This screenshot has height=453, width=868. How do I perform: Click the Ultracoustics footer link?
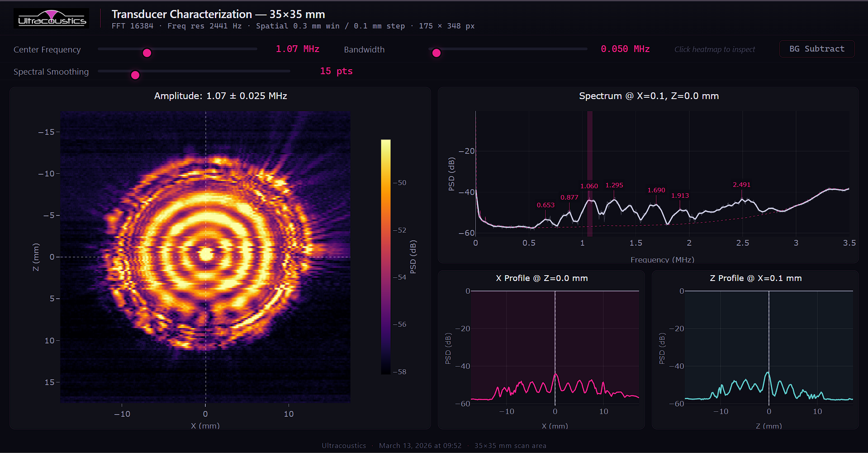click(x=344, y=445)
